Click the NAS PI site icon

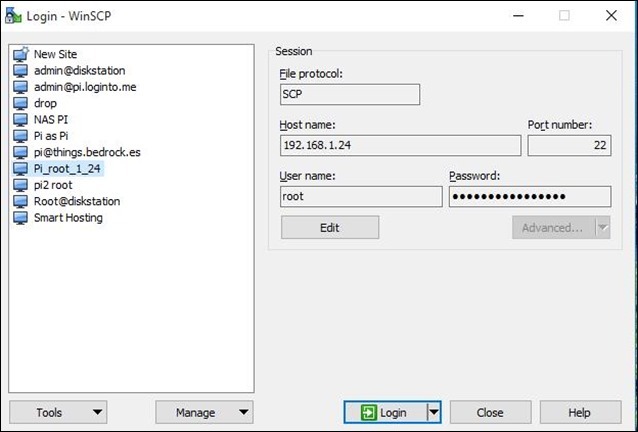(x=20, y=120)
